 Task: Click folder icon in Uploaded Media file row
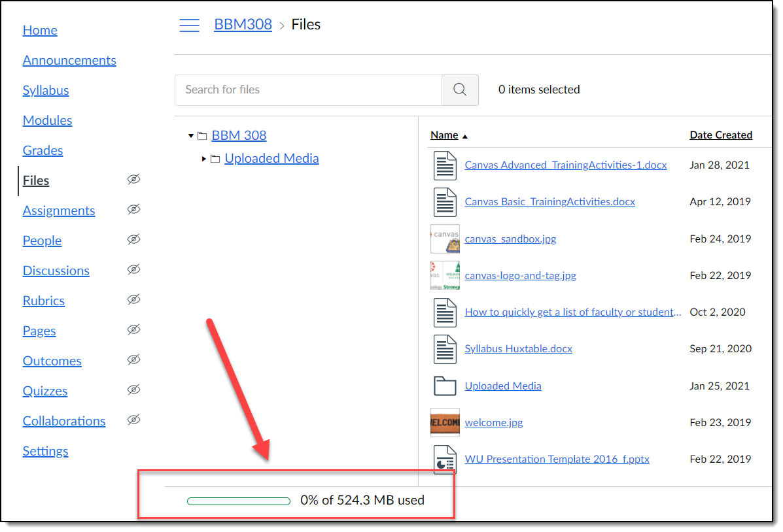click(444, 386)
